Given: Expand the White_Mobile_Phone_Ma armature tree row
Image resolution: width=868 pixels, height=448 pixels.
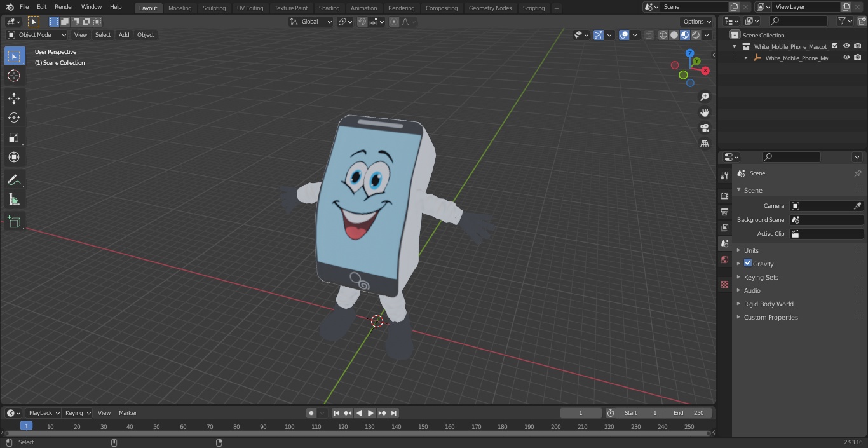Looking at the screenshot, I should [746, 58].
